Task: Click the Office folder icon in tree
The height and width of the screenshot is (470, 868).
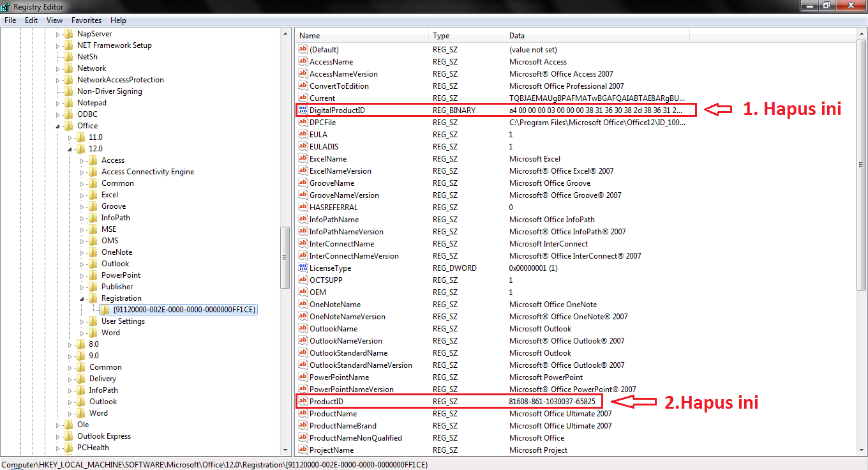Action: (x=69, y=126)
